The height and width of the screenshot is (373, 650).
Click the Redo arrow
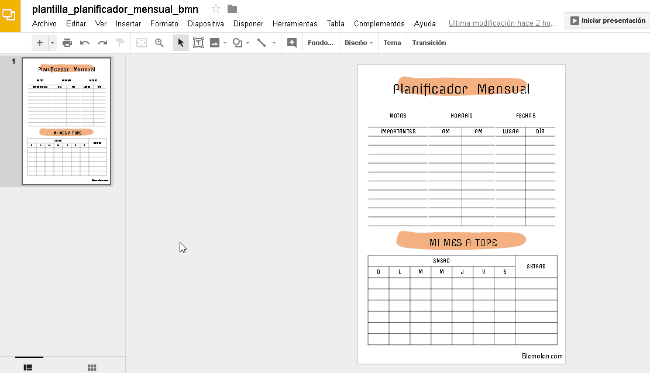102,43
